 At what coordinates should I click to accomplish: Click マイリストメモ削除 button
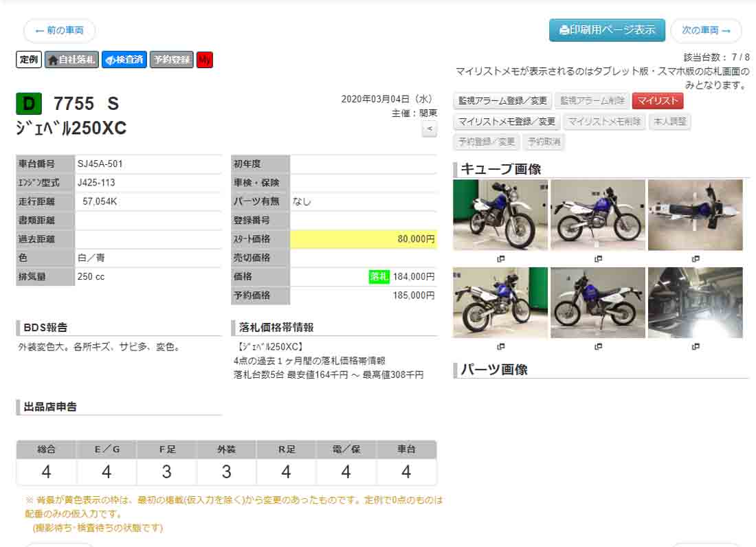[604, 122]
